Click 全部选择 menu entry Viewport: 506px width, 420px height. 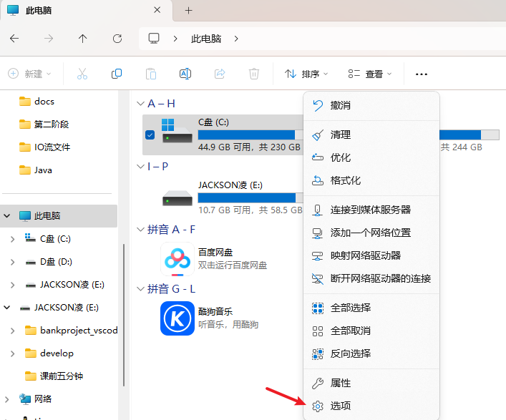(350, 308)
